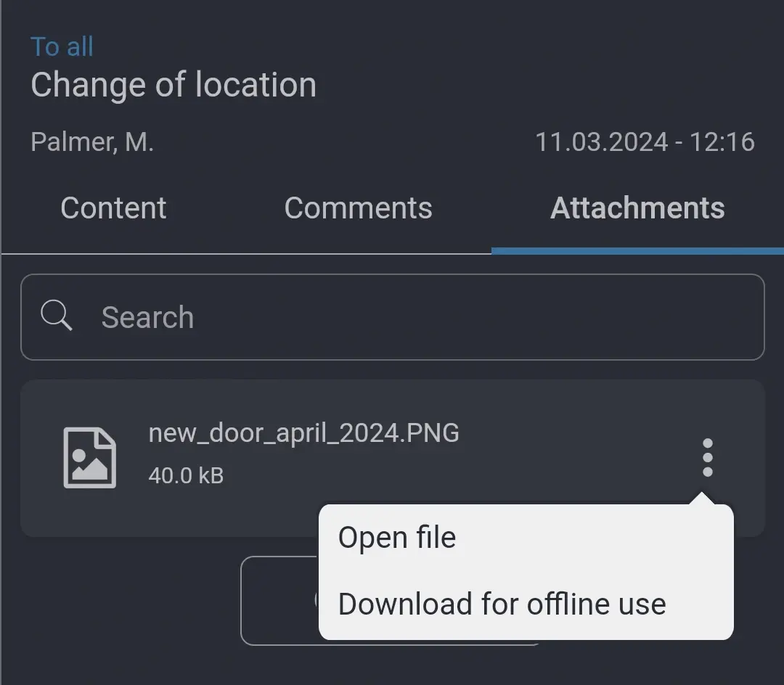Select the Attachments tab

pos(637,208)
